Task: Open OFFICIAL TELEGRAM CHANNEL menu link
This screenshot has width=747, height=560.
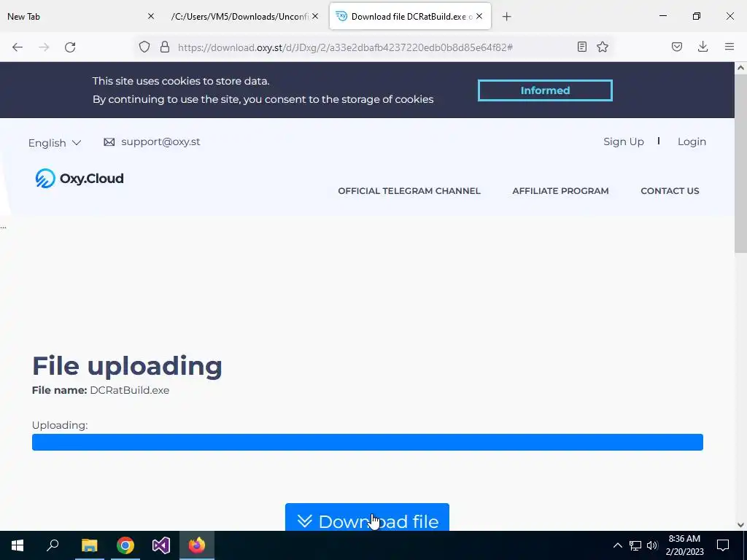Action: click(x=409, y=191)
